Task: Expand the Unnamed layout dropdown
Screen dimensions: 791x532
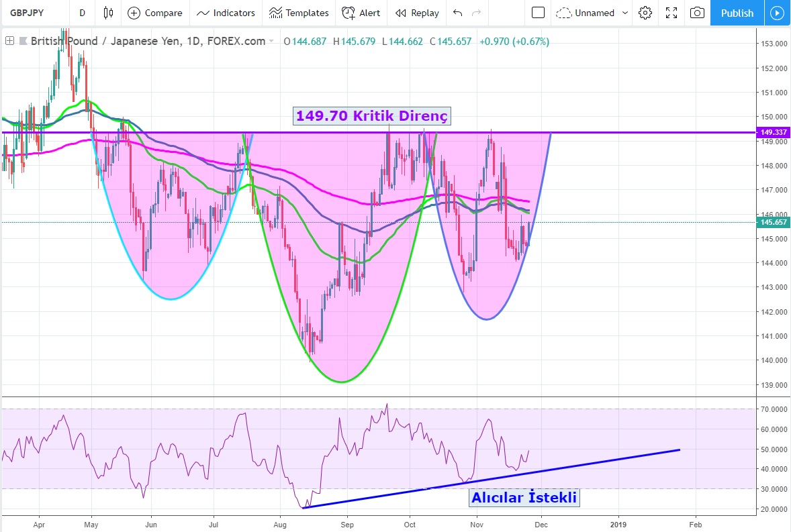Action: point(594,13)
